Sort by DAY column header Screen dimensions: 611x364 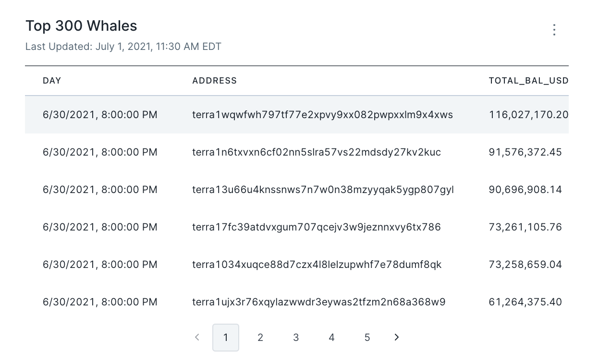tap(52, 81)
